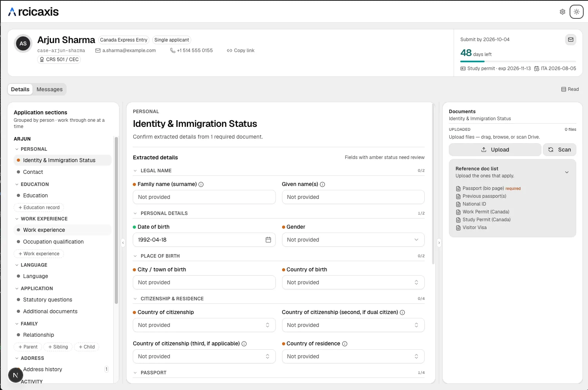The image size is (588, 390).
Task: Switch to the Messages tab
Action: (x=49, y=89)
